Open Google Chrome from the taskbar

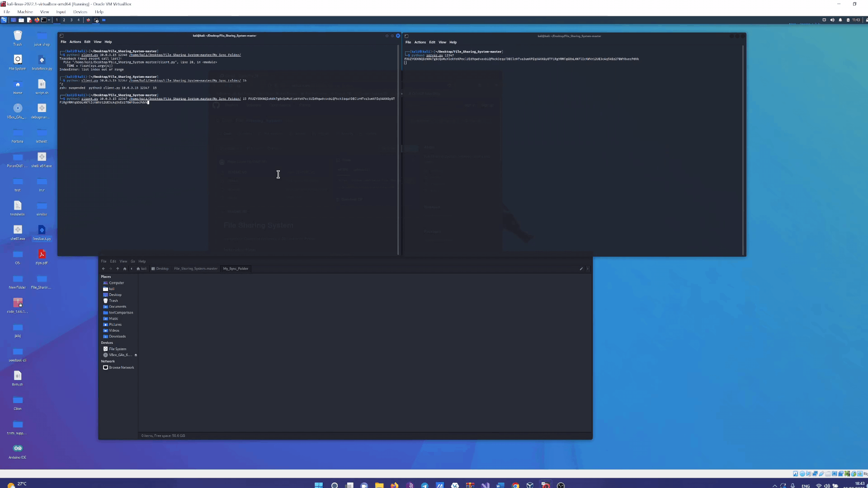pyautogui.click(x=515, y=485)
